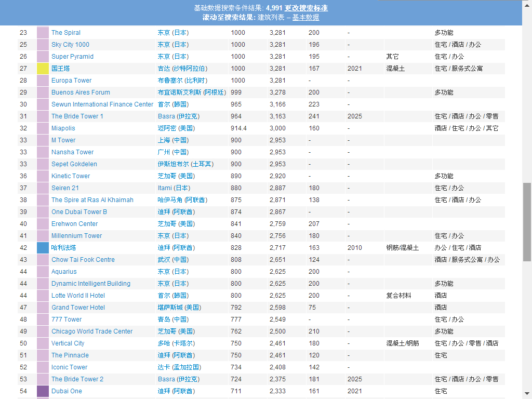Image resolution: width=532 pixels, height=399 pixels.
Task: Open Sewun International Finance Center link
Action: [102, 104]
